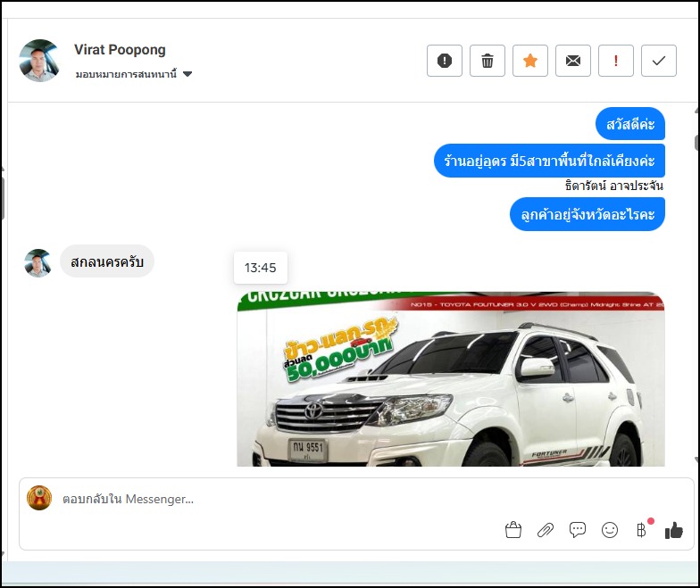Toggle the orange star follow-up icon
The height and width of the screenshot is (588, 700).
click(530, 61)
